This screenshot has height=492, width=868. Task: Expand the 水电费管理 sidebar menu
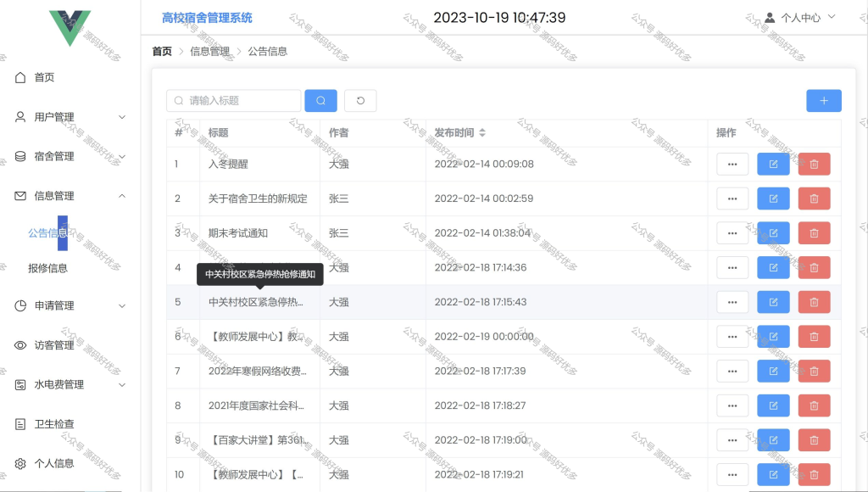click(x=70, y=384)
